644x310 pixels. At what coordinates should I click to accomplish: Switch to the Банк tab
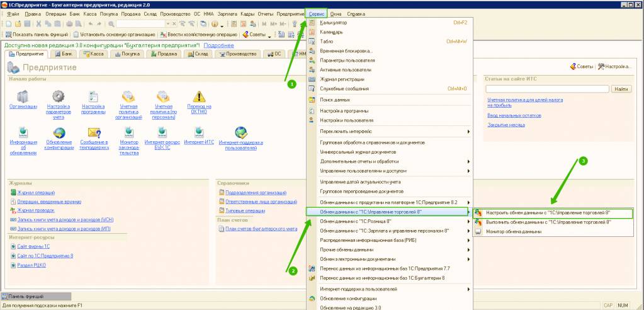[x=63, y=54]
